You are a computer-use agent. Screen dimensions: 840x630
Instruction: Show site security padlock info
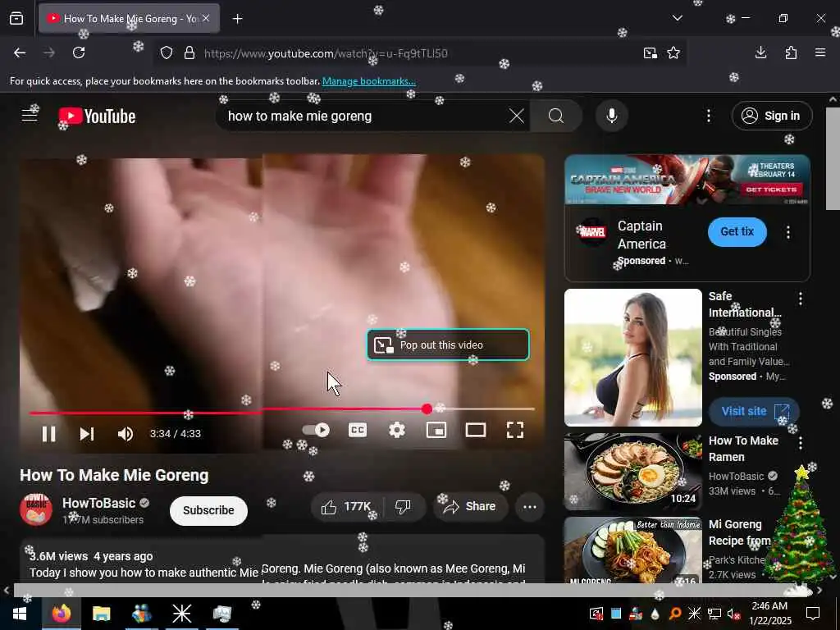point(189,53)
